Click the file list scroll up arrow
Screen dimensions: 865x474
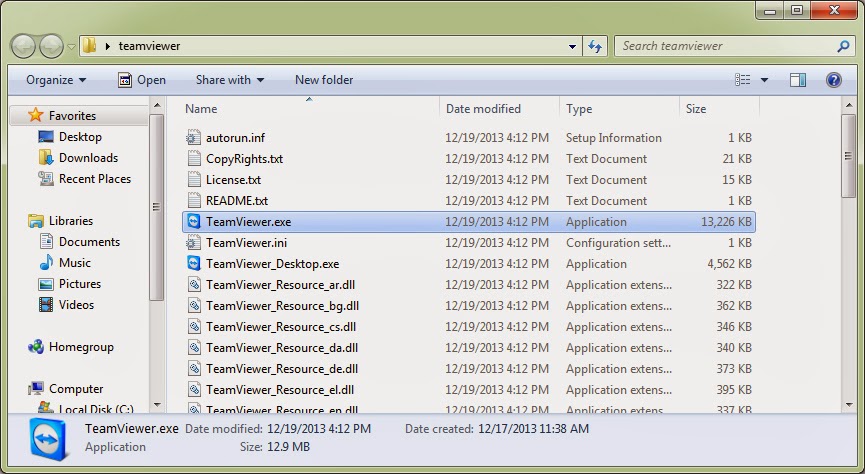click(x=849, y=104)
